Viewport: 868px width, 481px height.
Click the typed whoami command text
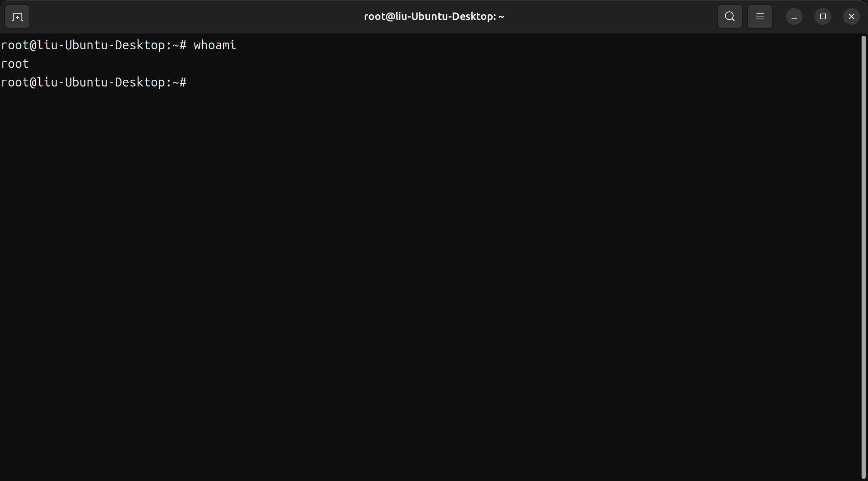tap(214, 45)
